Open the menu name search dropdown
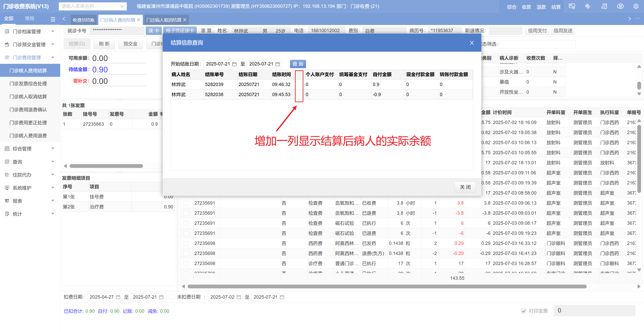 pos(122,6)
